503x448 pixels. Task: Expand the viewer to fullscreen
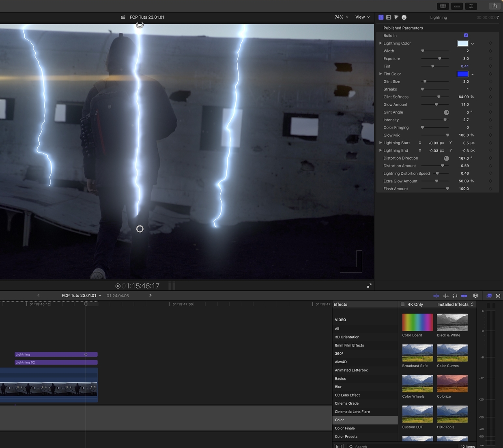[369, 285]
